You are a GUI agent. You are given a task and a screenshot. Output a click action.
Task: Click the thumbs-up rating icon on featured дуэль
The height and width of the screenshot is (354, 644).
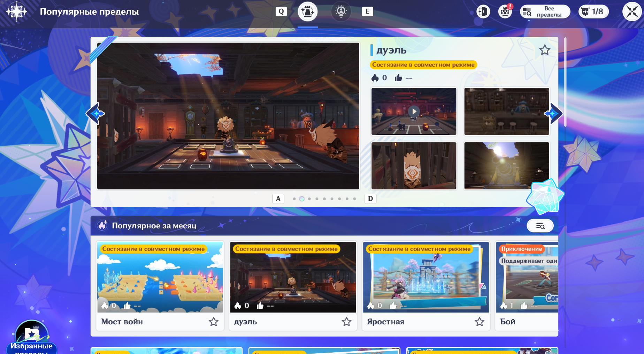398,78
